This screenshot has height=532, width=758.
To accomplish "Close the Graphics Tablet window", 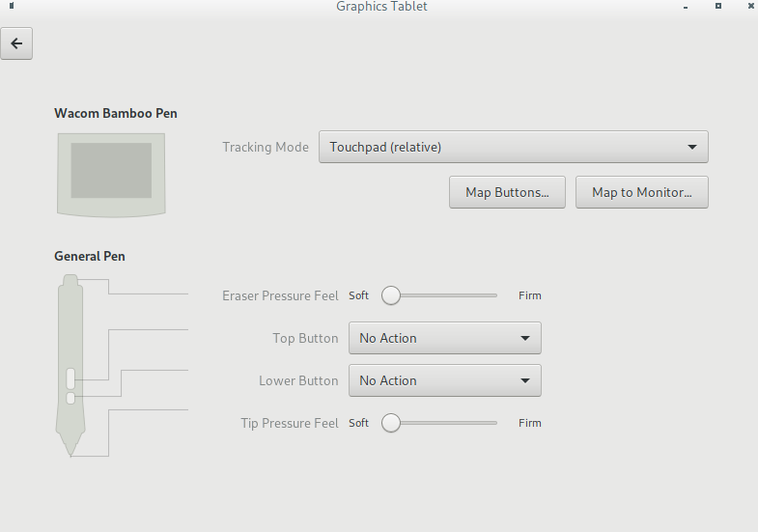I will (x=751, y=6).
